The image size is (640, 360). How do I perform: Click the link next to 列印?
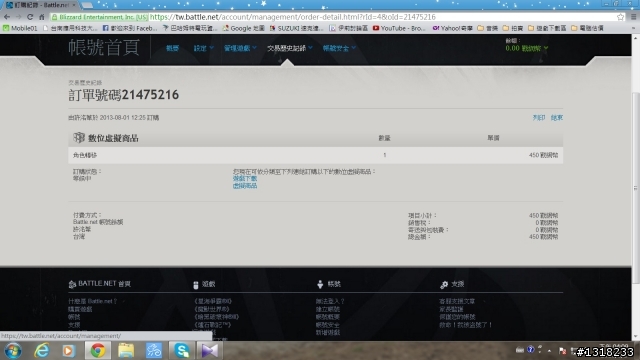557,118
